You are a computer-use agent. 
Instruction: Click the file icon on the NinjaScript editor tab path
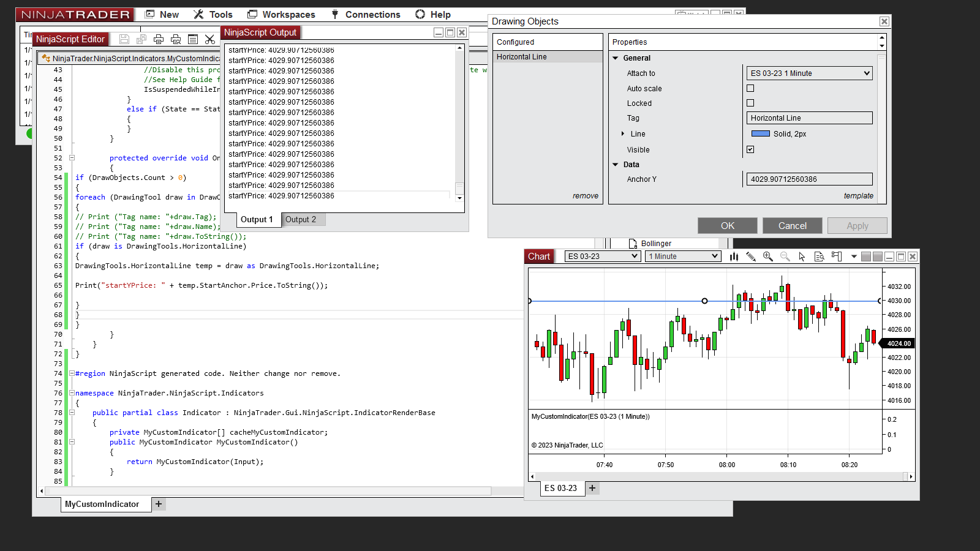46,58
